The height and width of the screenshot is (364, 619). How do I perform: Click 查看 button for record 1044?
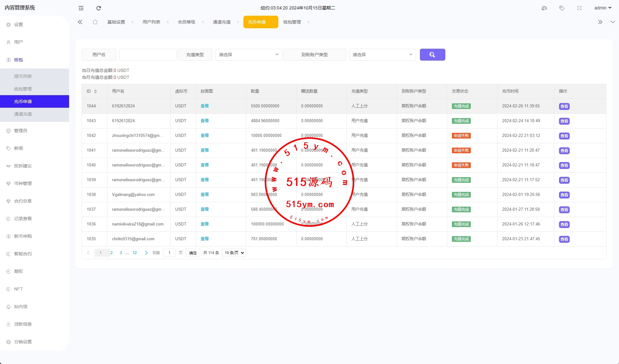click(x=564, y=106)
